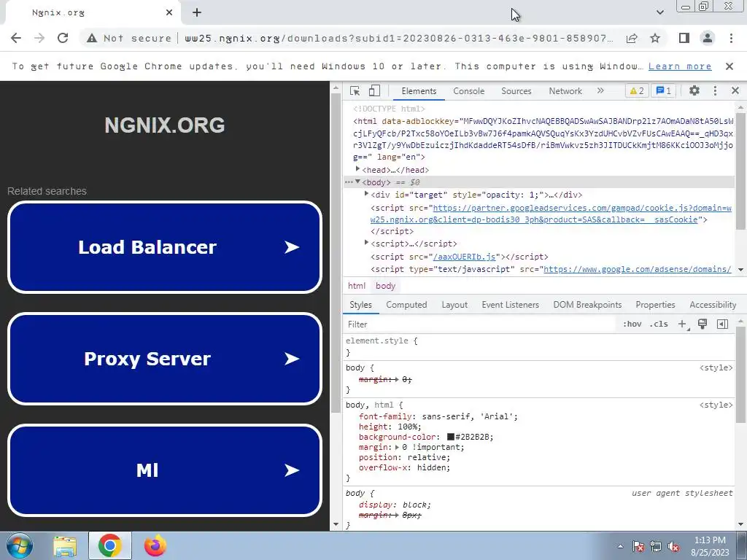This screenshot has width=747, height=560.
Task: Bookmark this tab star icon
Action: 656,38
